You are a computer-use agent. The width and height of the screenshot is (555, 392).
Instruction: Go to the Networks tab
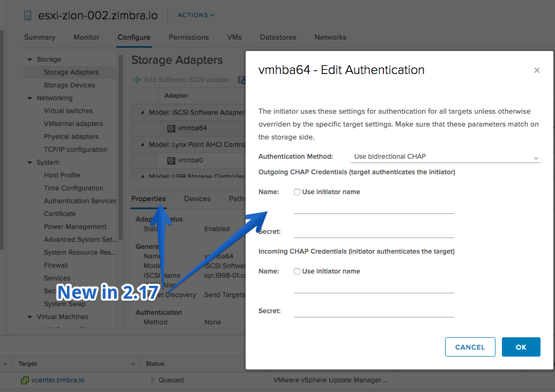(x=330, y=37)
